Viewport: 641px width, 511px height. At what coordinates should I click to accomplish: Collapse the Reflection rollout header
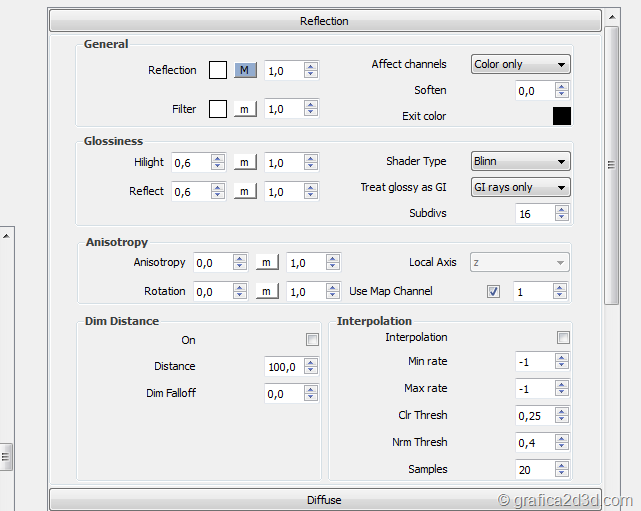325,21
